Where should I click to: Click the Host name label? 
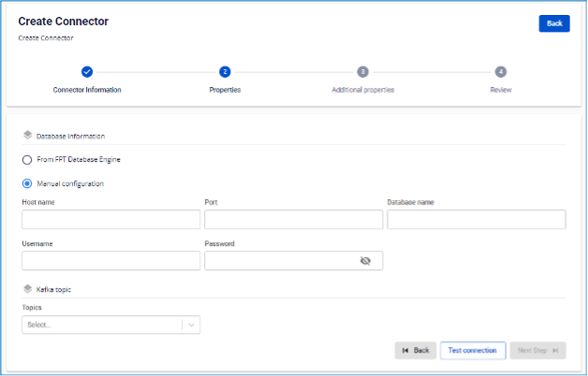[x=38, y=202]
